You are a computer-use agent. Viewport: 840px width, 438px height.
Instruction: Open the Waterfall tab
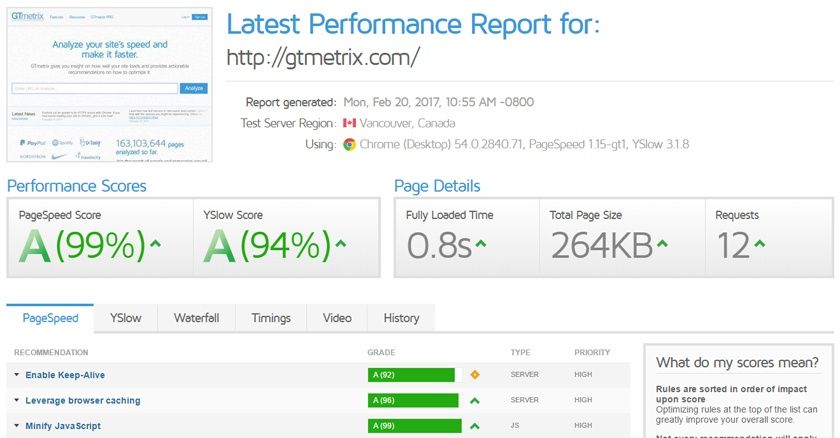click(196, 318)
